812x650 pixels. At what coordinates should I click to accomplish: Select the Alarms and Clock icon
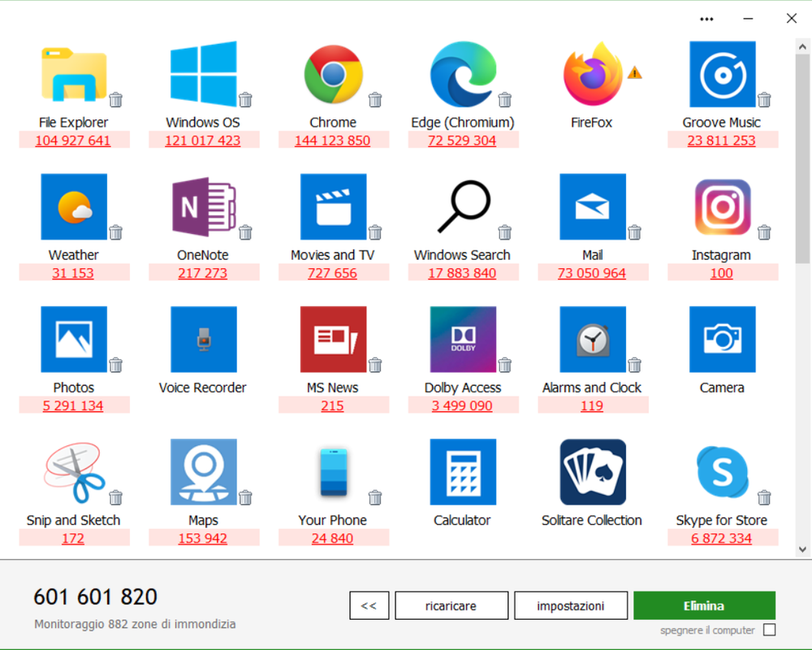pos(593,340)
